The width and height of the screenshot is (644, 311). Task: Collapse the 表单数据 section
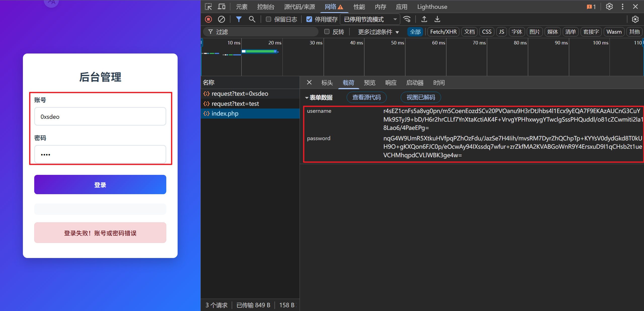[307, 97]
